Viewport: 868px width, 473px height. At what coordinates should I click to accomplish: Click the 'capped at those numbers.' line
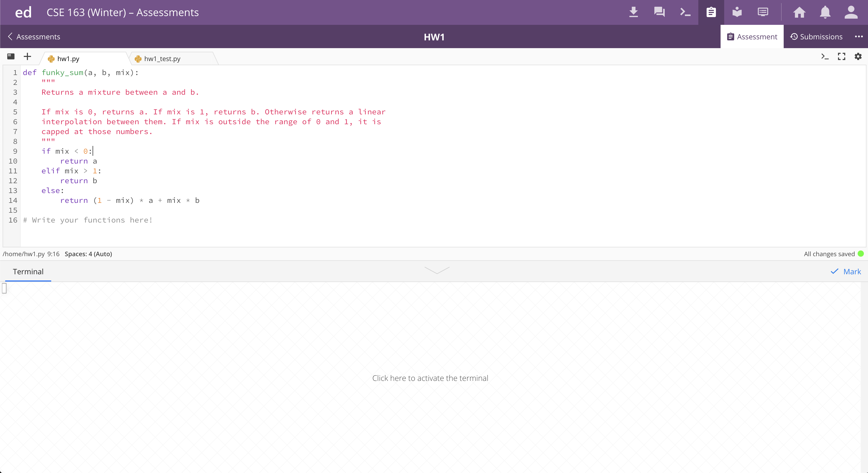coord(97,131)
